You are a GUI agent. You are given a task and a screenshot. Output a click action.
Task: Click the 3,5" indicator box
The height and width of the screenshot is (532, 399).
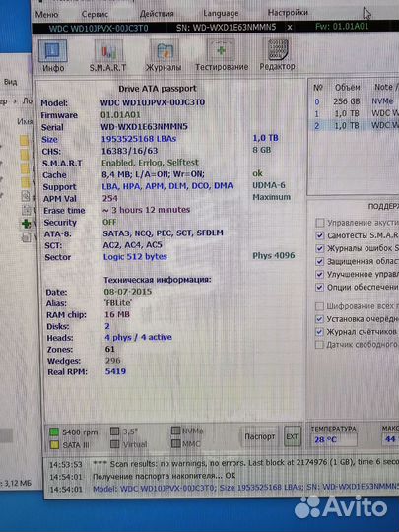click(x=115, y=432)
